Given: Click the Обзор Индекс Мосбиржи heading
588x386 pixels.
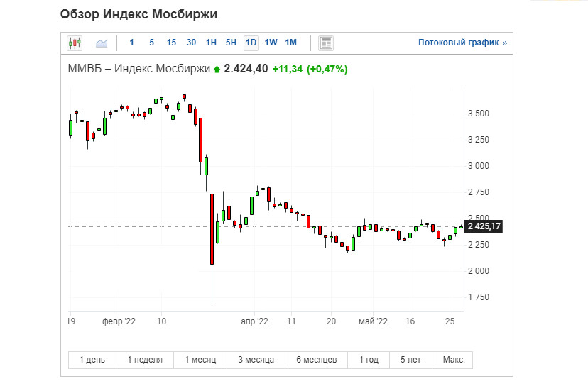Looking at the screenshot, I should coord(138,14).
